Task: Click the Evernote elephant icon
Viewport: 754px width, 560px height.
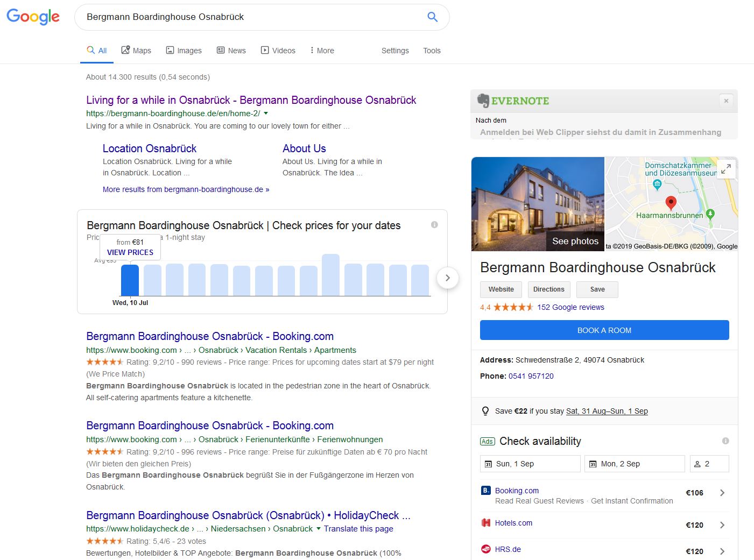Action: pos(483,100)
